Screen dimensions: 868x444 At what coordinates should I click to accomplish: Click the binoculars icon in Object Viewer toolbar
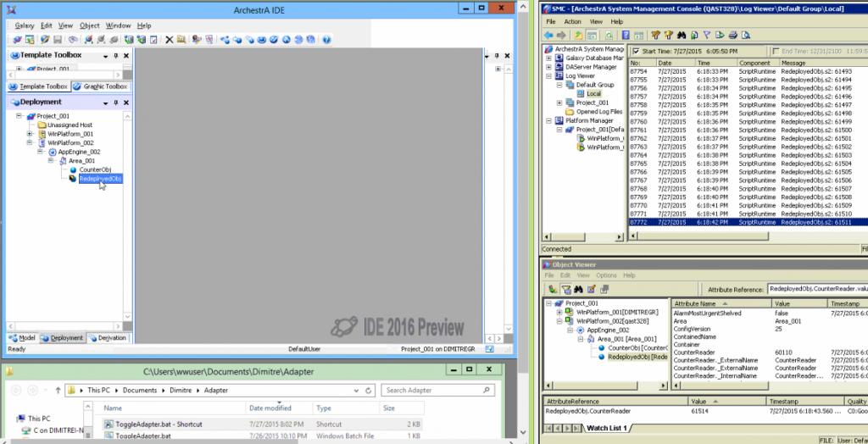point(579,289)
